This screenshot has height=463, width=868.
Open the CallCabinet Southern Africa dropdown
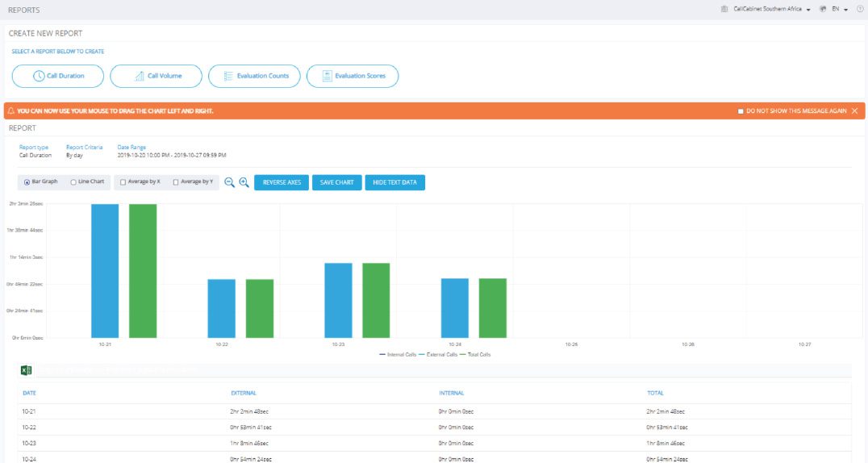pos(772,10)
